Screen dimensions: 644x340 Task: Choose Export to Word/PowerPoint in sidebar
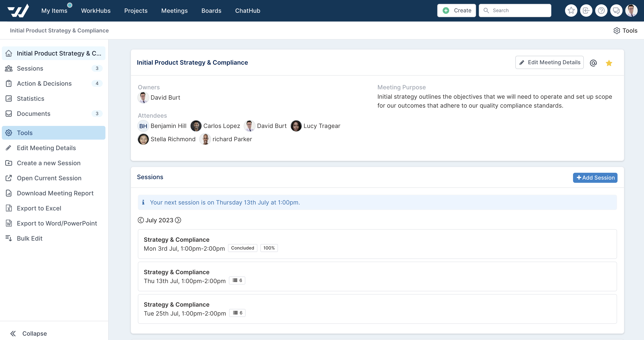tap(53, 223)
